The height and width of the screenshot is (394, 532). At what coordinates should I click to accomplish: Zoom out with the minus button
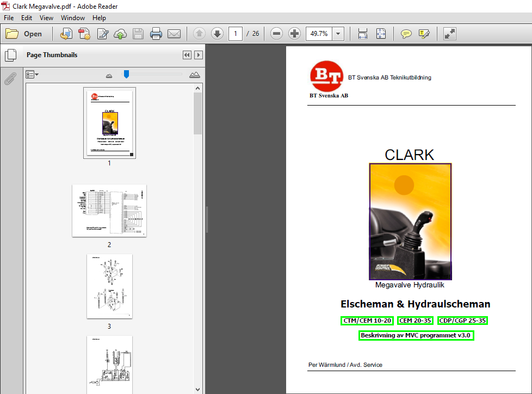(276, 34)
